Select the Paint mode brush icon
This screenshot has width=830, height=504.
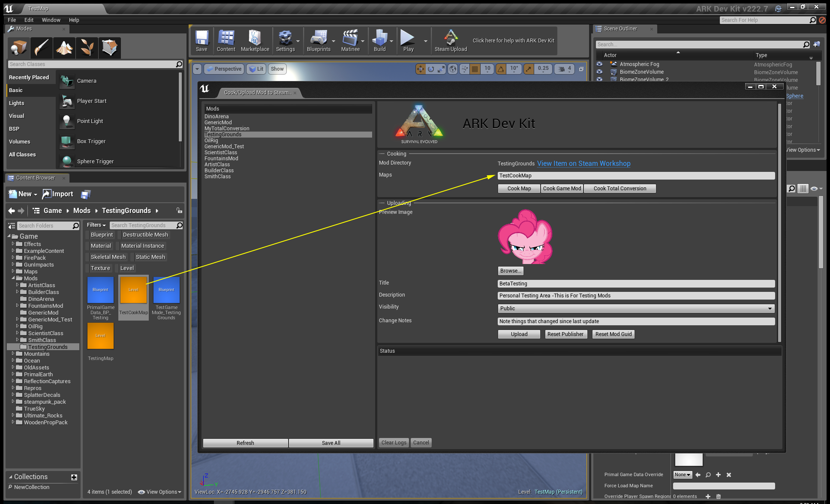[x=42, y=48]
